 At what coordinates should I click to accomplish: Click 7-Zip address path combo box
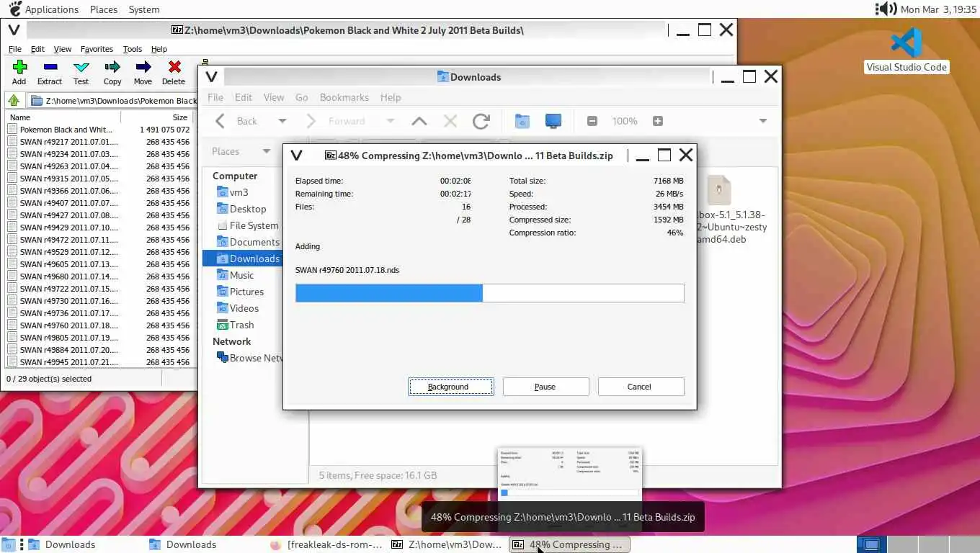pyautogui.click(x=114, y=101)
